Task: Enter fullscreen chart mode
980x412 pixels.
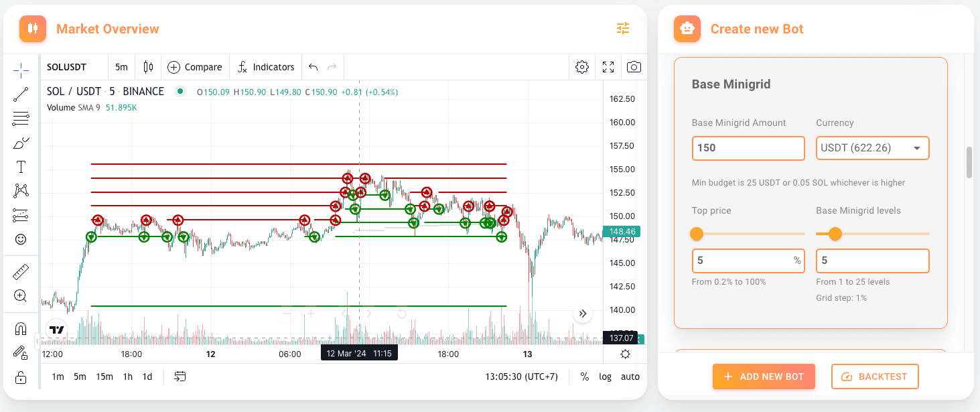Action: (x=608, y=67)
